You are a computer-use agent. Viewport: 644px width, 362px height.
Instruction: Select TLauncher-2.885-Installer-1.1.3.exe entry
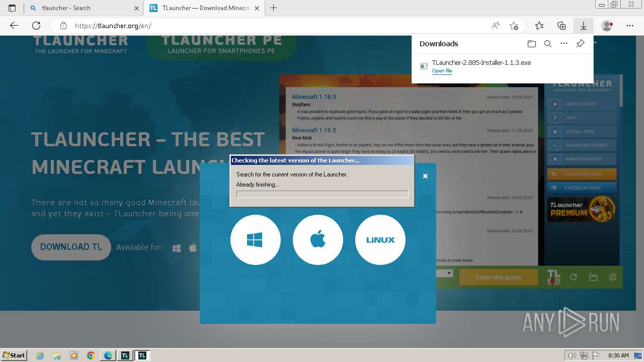(503, 66)
